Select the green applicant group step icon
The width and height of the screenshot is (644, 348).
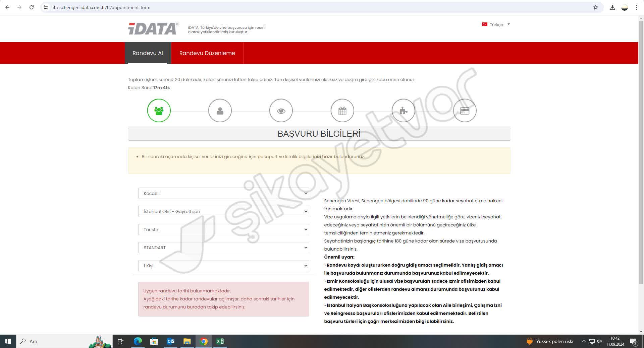(x=159, y=110)
